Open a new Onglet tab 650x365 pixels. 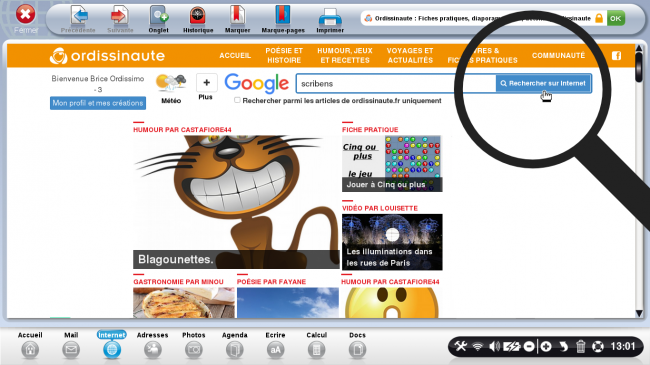158,16
